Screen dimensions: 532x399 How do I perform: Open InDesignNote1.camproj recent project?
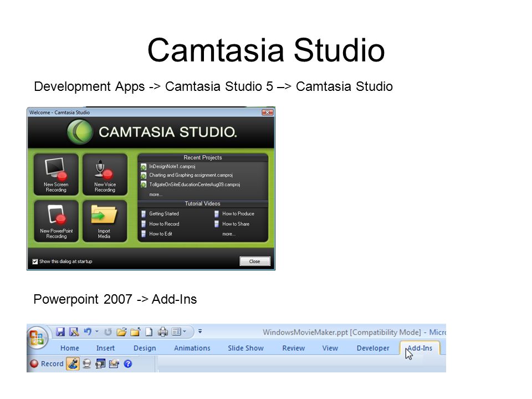(x=172, y=167)
